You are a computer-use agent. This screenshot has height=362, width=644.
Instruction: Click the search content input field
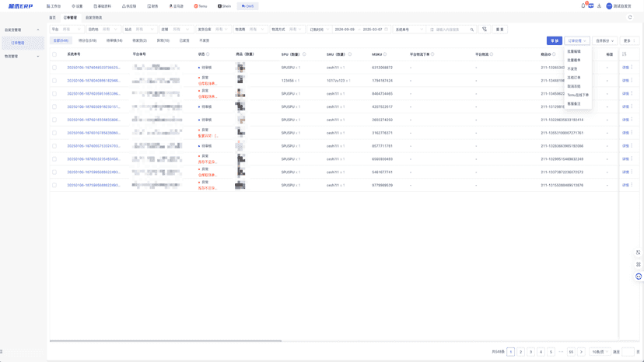[x=448, y=30]
